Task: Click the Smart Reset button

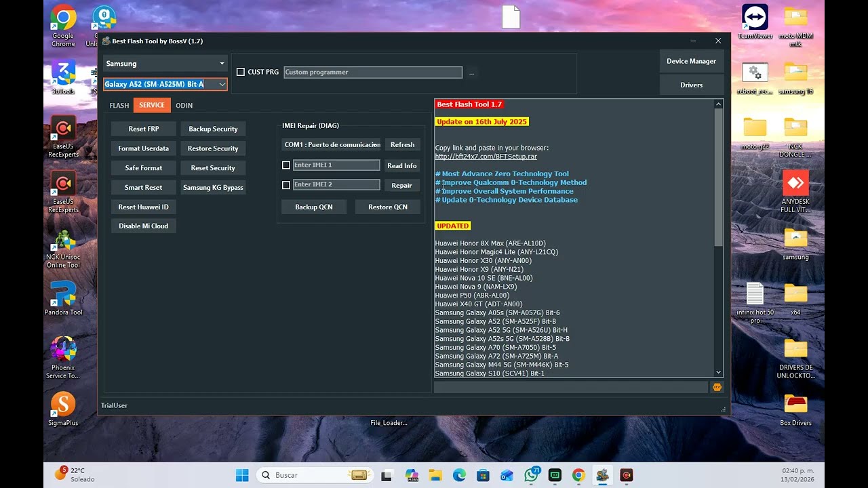Action: [x=144, y=187]
